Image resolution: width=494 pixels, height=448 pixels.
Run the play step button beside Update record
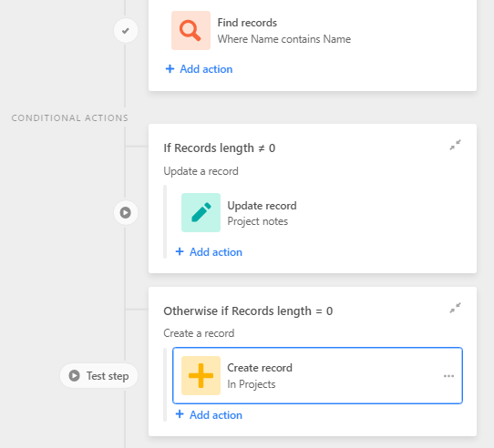point(126,212)
